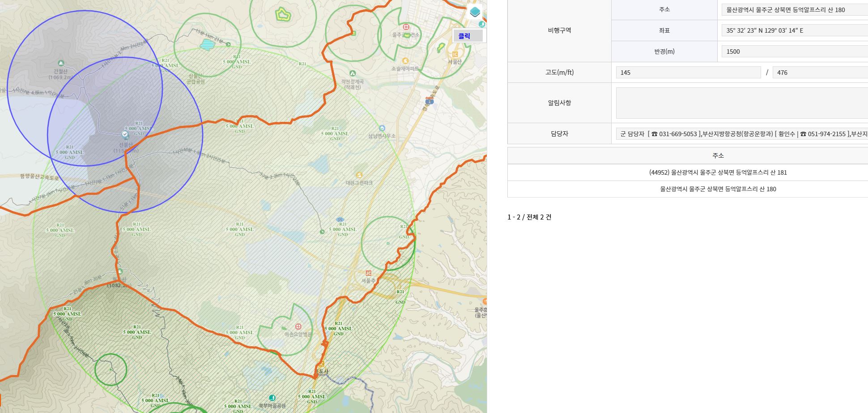Click the blue 클릭 button on the map
Screen dimensions: 868x413
(468, 36)
